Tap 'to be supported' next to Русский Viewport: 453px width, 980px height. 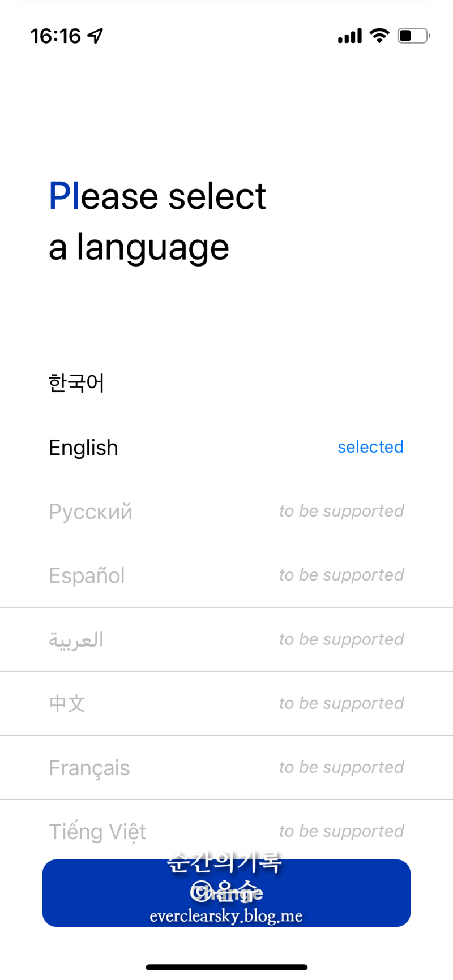click(x=341, y=511)
